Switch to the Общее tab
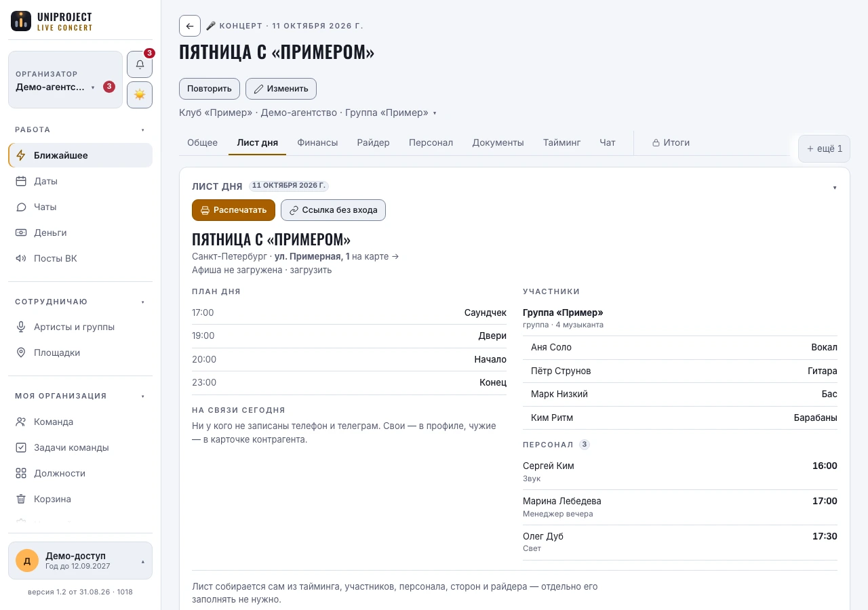The image size is (868, 610). [x=202, y=142]
